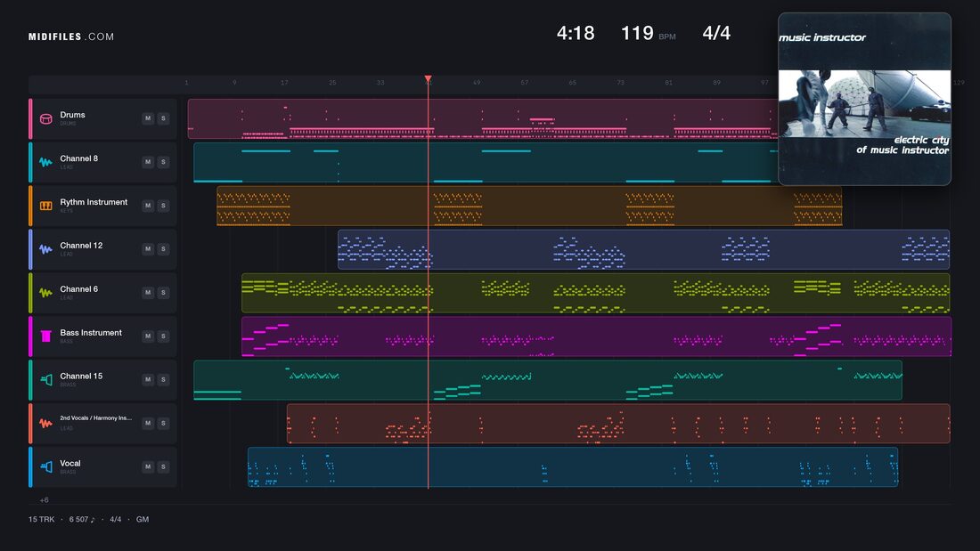Click the Channel 6 waveform icon

tap(46, 292)
